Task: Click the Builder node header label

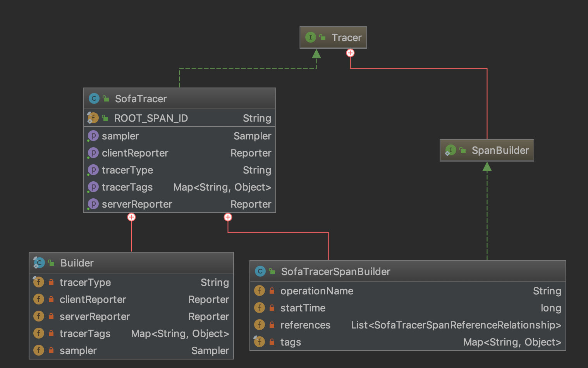Action: pos(77,263)
